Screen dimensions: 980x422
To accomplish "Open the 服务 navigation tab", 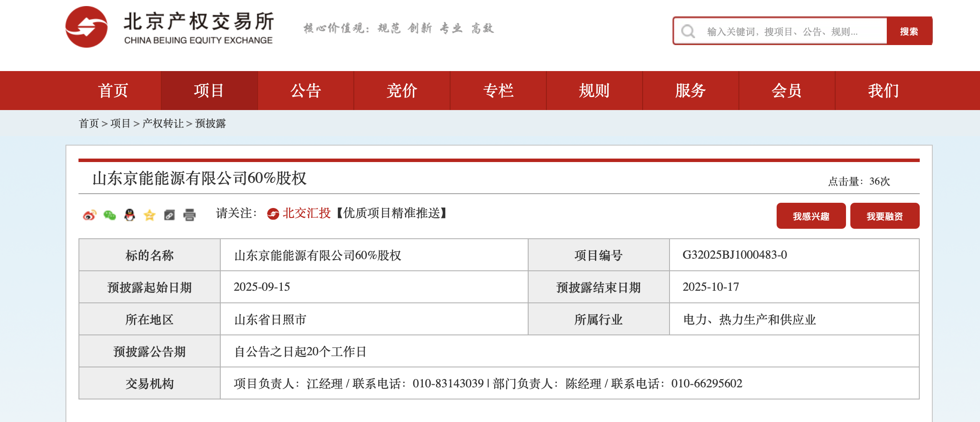I will coord(691,91).
